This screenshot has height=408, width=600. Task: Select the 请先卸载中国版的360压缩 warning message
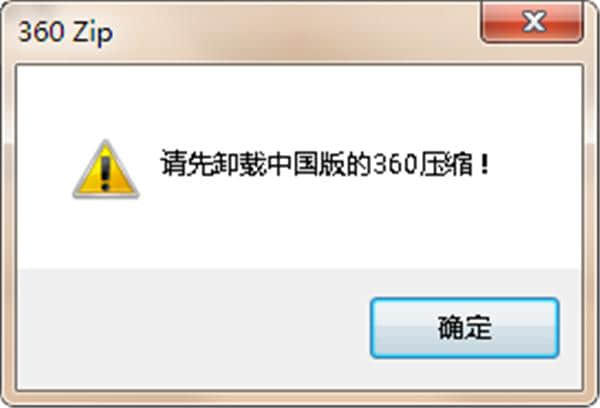click(x=325, y=165)
